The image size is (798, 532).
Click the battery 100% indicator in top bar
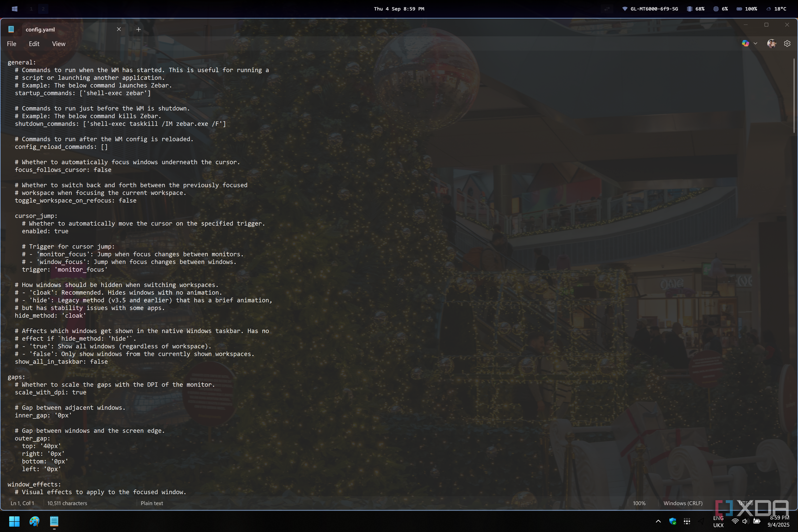pyautogui.click(x=747, y=9)
